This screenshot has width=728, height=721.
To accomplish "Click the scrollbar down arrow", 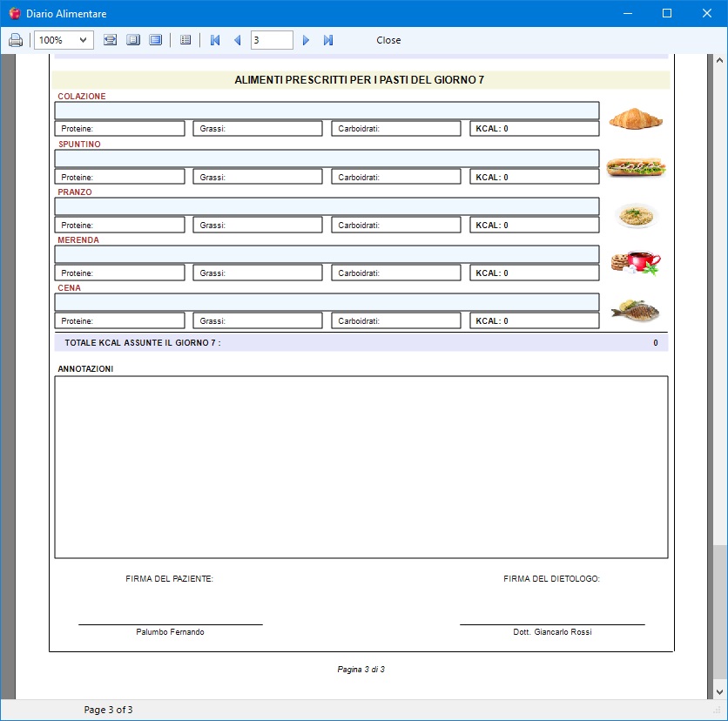I will [719, 691].
